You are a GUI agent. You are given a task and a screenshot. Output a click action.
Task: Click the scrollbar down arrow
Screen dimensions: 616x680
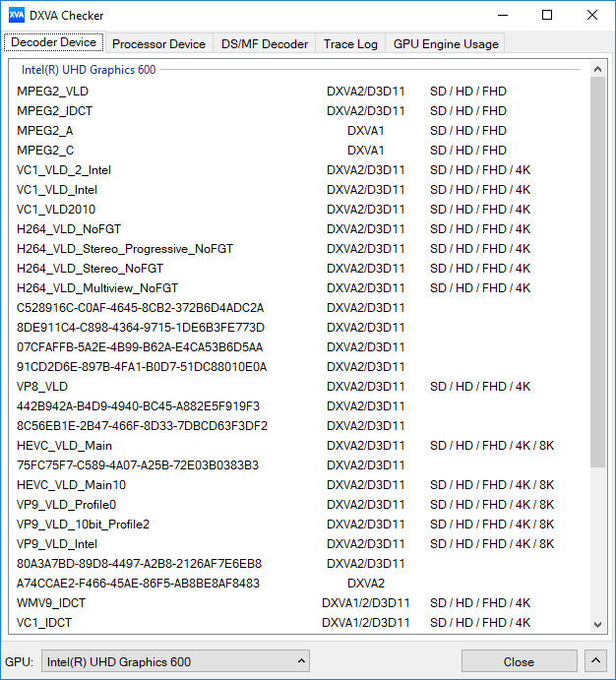[597, 625]
